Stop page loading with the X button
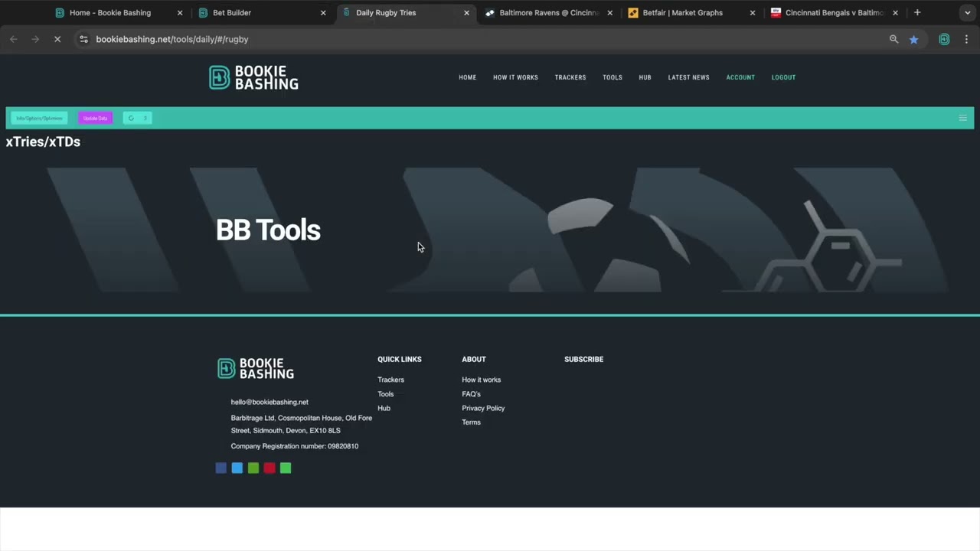This screenshot has height=551, width=980. coord(57,39)
